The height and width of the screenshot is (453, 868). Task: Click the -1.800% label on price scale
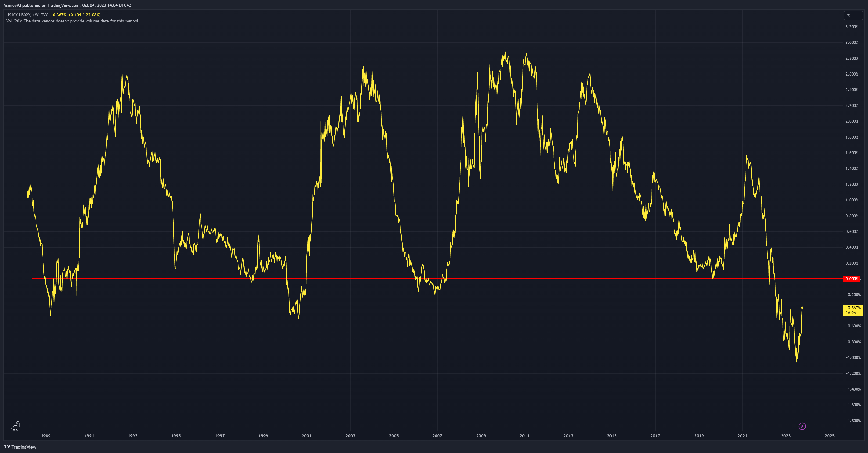click(853, 421)
